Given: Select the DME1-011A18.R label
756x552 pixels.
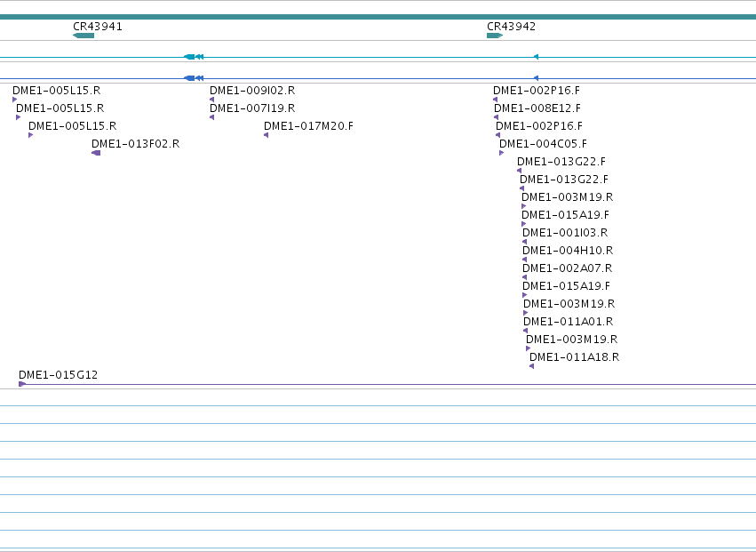Looking at the screenshot, I should 574,357.
